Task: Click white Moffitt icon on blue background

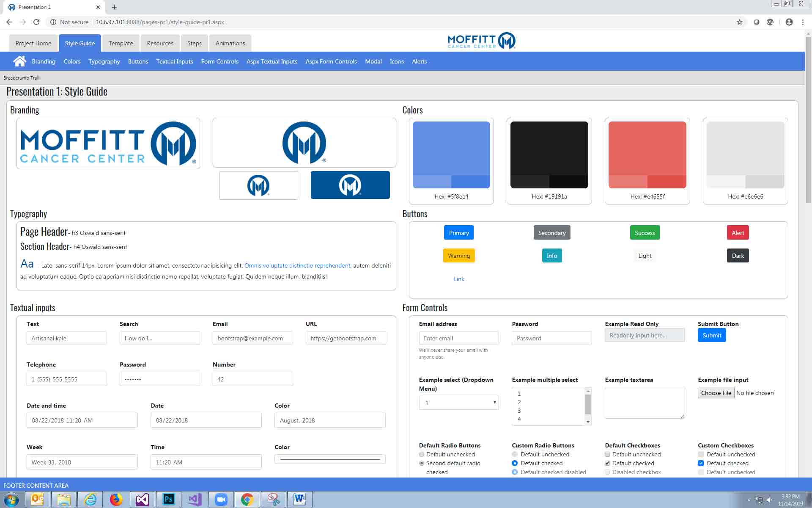Action: coord(350,185)
